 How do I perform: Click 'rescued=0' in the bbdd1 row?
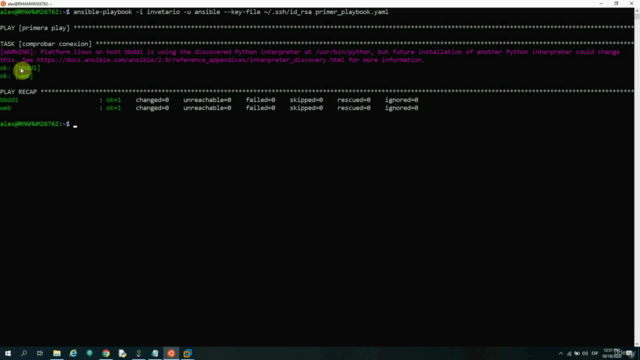pos(354,100)
